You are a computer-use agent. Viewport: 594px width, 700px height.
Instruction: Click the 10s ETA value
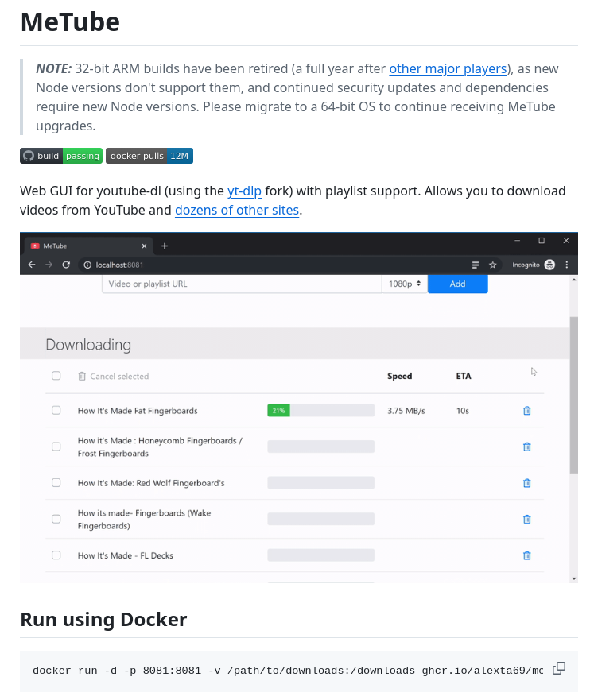click(x=463, y=411)
